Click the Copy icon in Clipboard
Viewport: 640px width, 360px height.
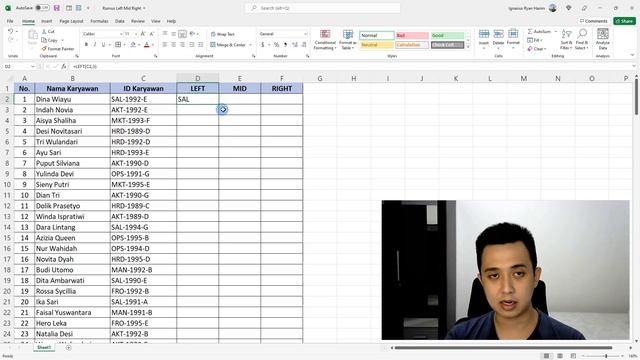pos(44,40)
